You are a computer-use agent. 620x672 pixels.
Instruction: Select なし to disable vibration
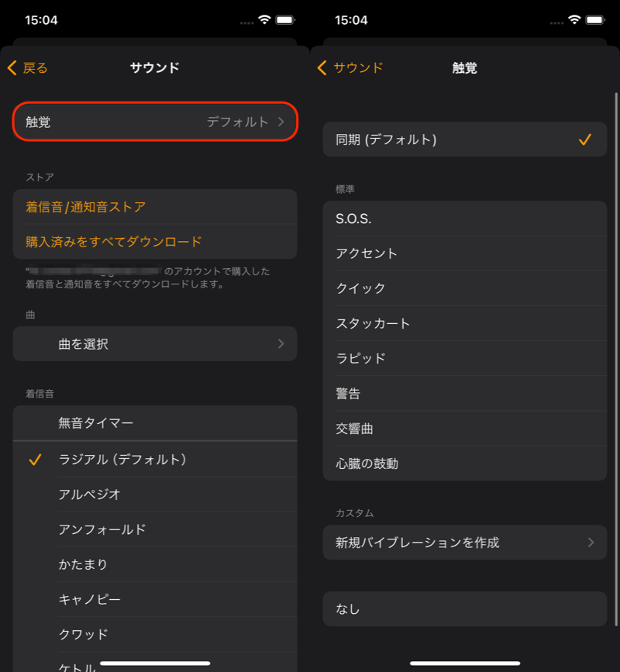[x=465, y=609]
